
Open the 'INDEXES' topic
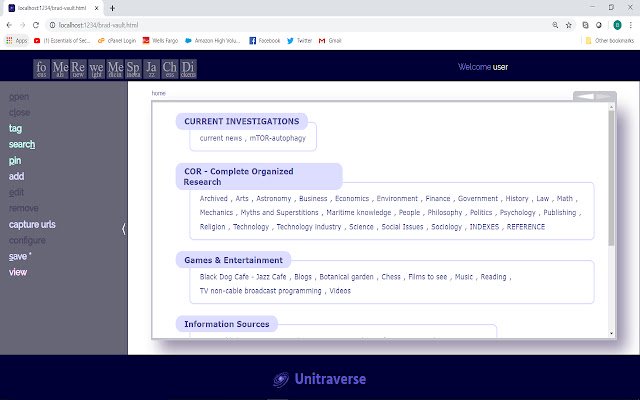pos(484,227)
